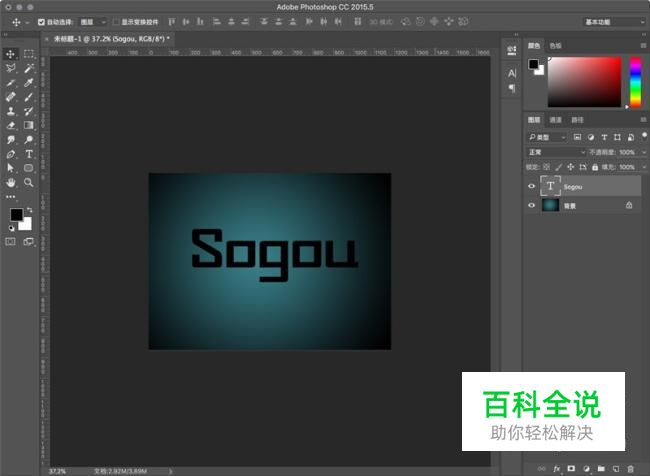650x476 pixels.
Task: Select the Lasso tool
Action: [10, 68]
